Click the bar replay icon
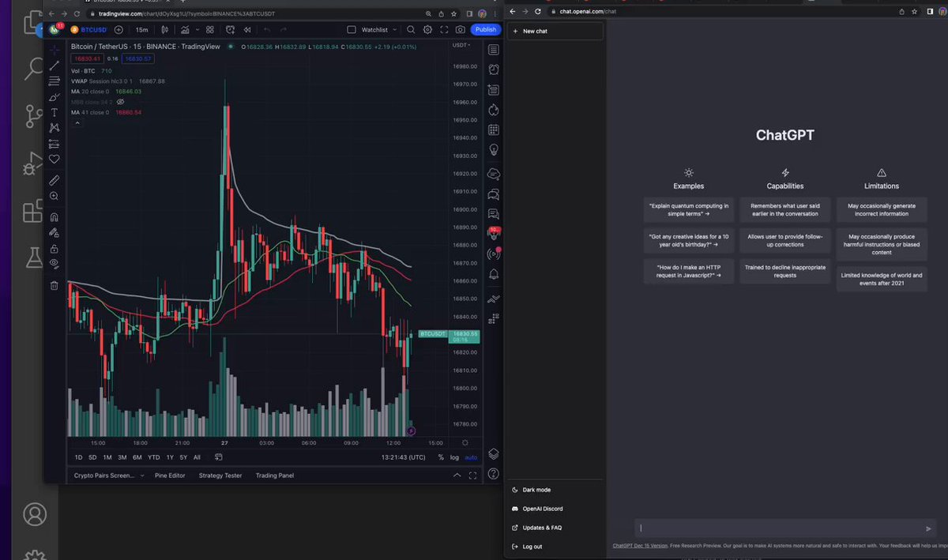The image size is (948, 560). coord(248,29)
